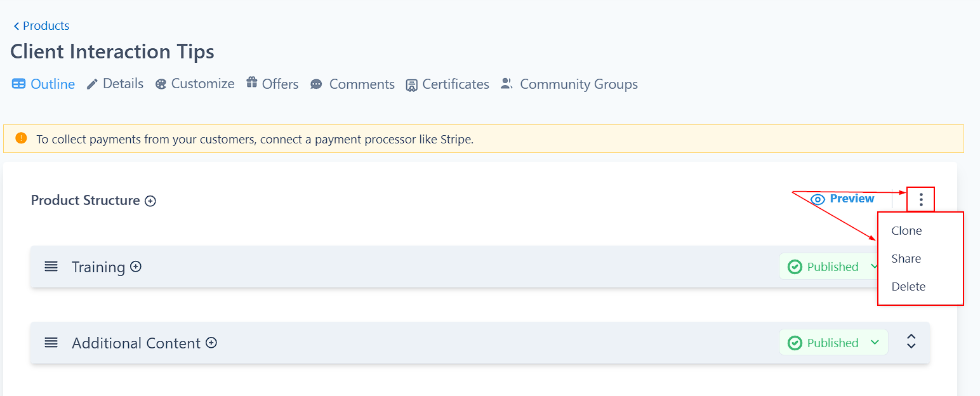Open the Community Groups tab
This screenshot has width=980, height=396.
tap(569, 84)
